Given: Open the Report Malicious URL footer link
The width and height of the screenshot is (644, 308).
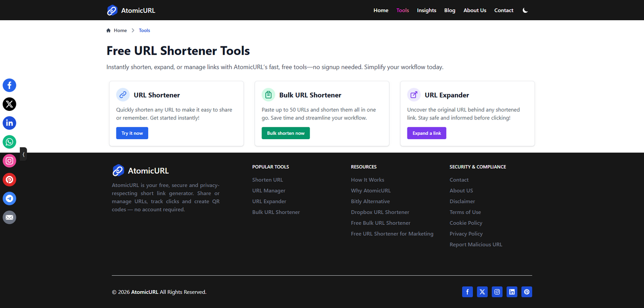Looking at the screenshot, I should tap(476, 244).
